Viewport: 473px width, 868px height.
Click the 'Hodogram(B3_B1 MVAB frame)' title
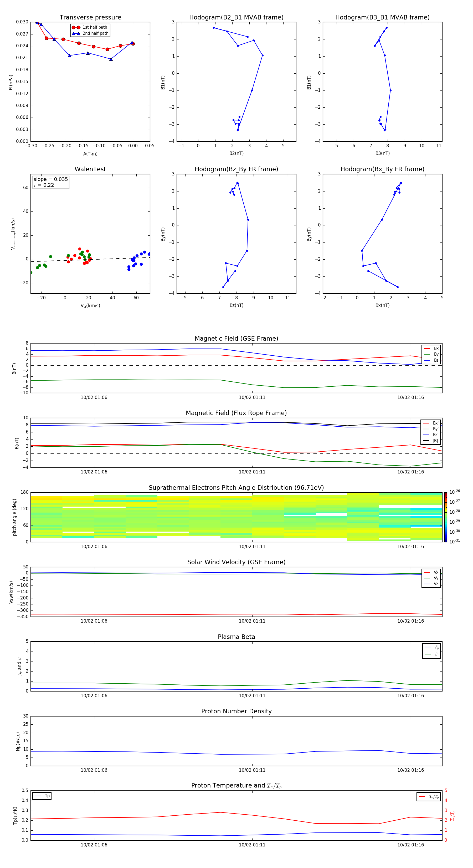(x=382, y=17)
